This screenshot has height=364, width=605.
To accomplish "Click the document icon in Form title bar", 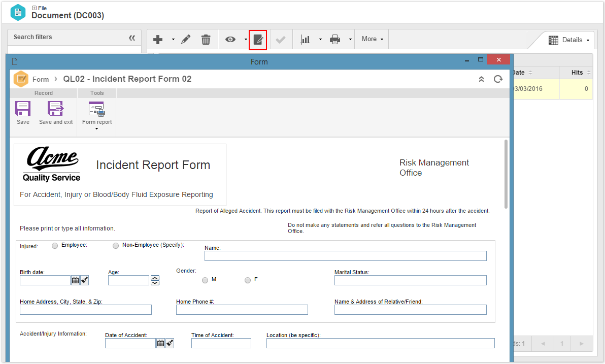I will [15, 61].
